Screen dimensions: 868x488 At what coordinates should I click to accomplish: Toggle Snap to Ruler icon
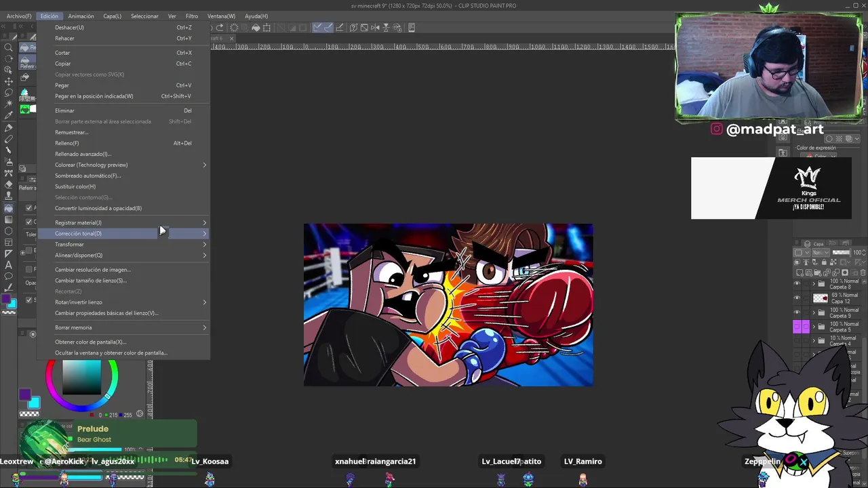coord(317,28)
